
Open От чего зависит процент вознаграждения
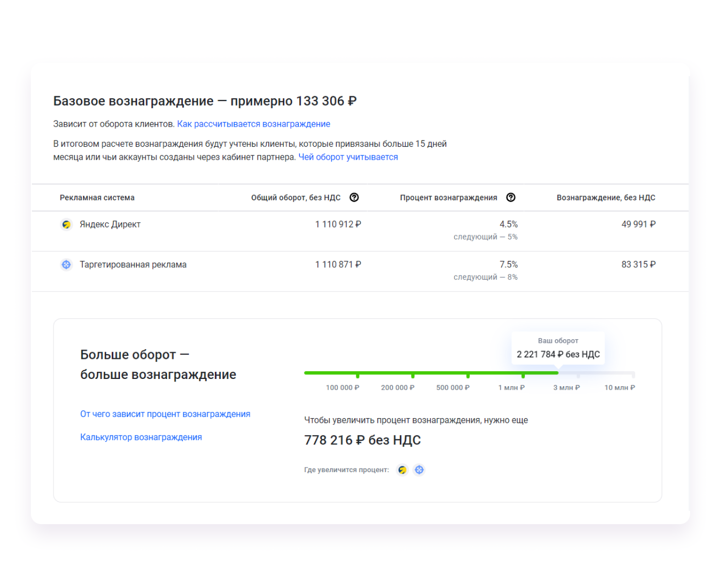(165, 414)
